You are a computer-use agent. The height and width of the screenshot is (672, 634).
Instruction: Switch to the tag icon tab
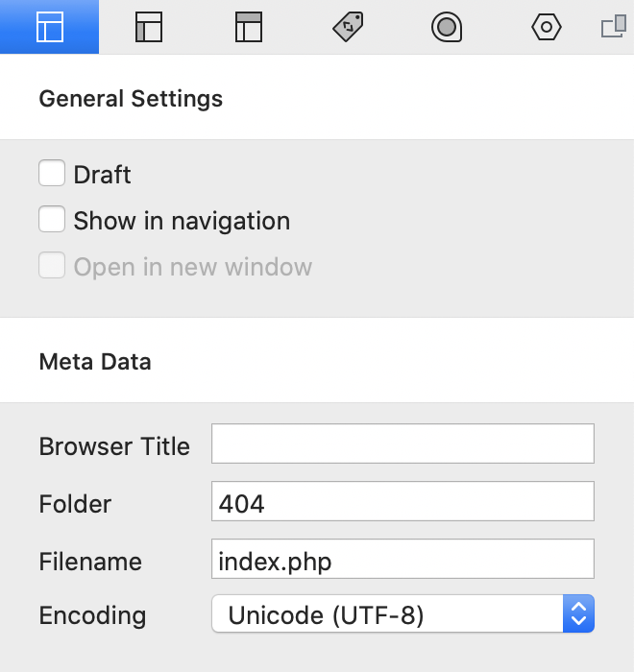[348, 27]
